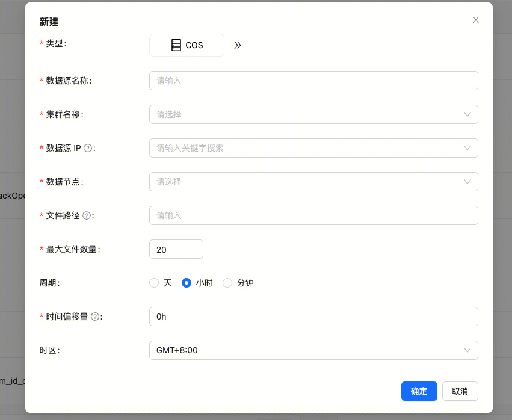Image resolution: width=512 pixels, height=420 pixels.
Task: Select the 小时 period radio button
Action: click(187, 283)
